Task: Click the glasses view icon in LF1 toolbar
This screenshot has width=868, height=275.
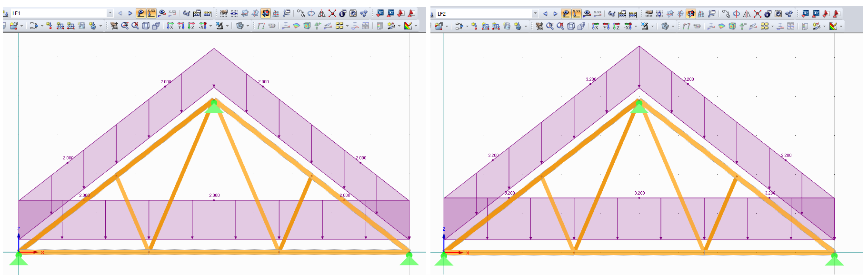Action: tap(186, 13)
